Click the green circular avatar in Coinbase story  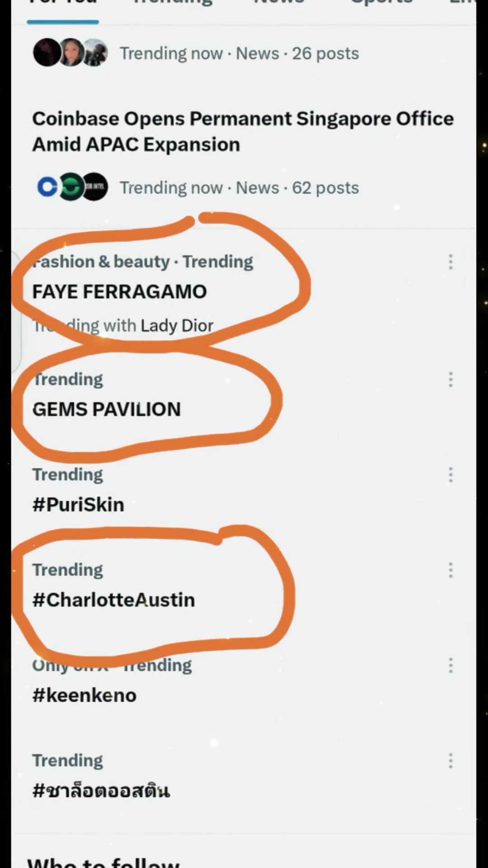pyautogui.click(x=70, y=187)
